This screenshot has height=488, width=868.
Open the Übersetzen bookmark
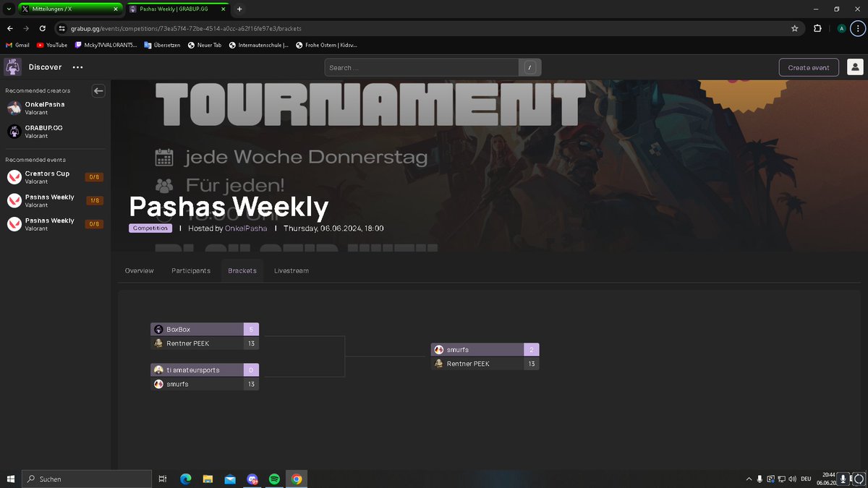coord(162,45)
